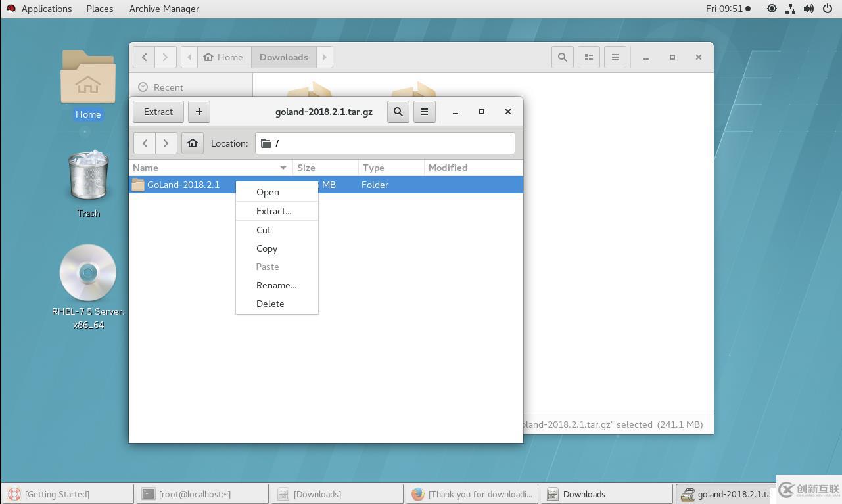This screenshot has width=842, height=504.
Task: Select Cut from the context menu
Action: 277,230
